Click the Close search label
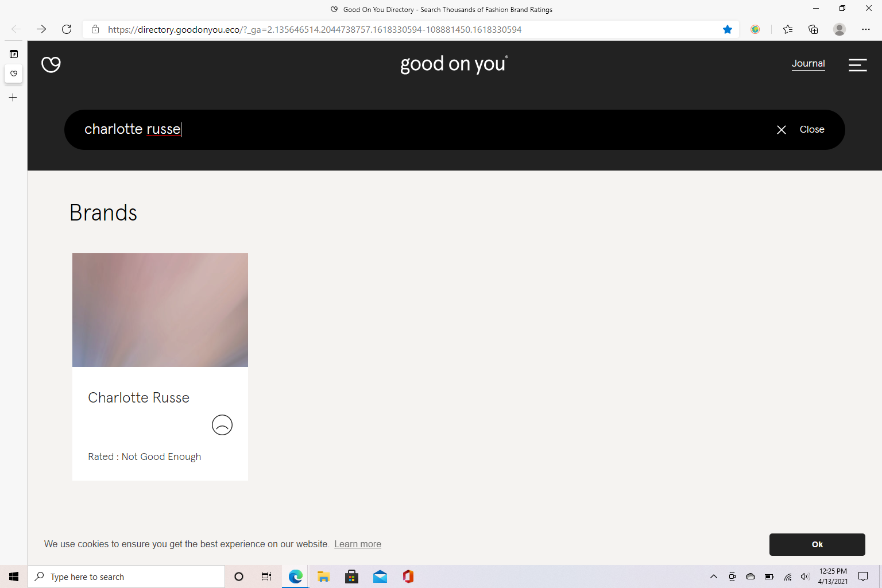Screen dimensions: 882x588 (x=812, y=130)
